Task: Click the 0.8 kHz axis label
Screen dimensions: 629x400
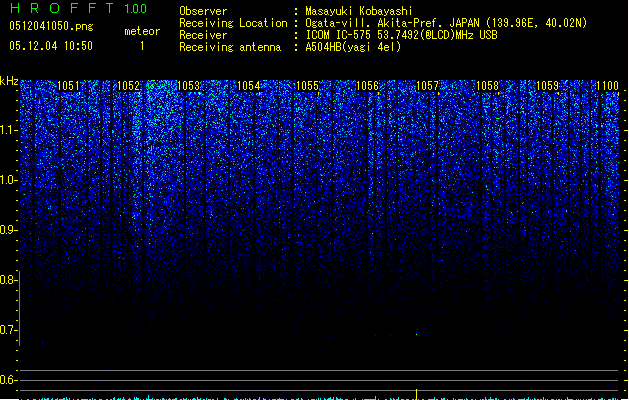Action: coord(8,280)
